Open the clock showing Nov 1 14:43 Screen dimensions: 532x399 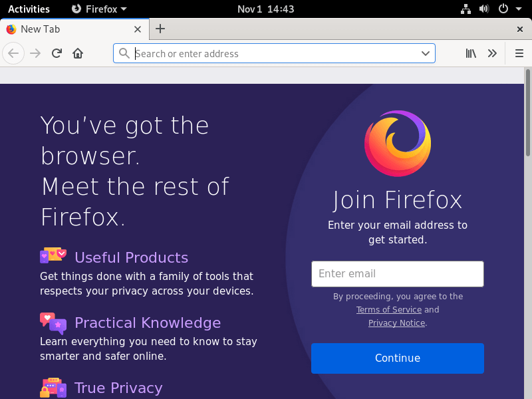265,9
